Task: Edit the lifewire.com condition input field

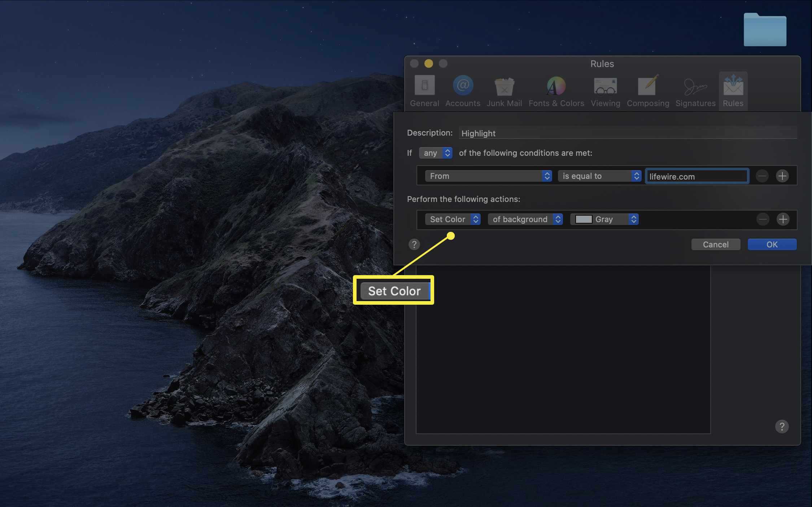Action: click(698, 176)
